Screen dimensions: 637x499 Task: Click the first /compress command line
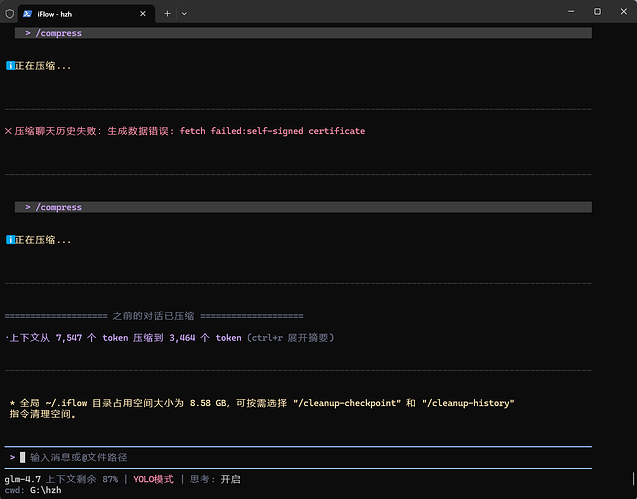[60, 33]
